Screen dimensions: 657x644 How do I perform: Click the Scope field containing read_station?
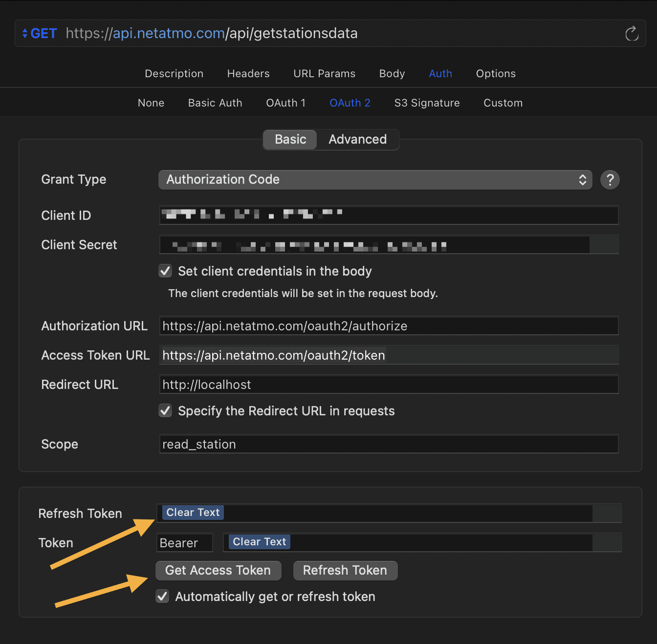389,444
